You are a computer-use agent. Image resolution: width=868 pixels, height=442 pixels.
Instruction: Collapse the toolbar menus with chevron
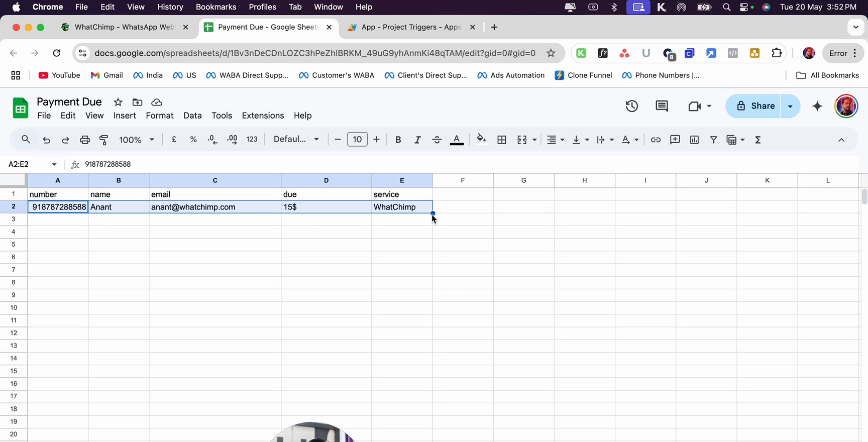[x=841, y=140]
